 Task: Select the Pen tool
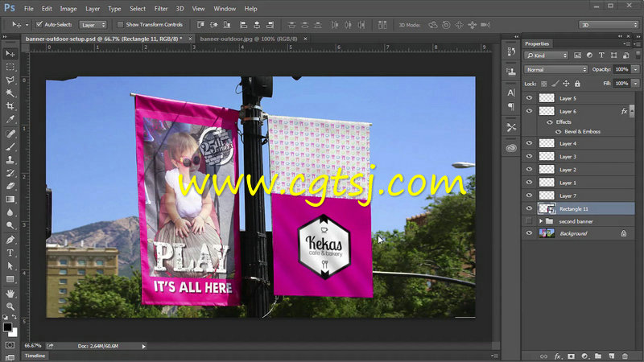[x=10, y=240]
